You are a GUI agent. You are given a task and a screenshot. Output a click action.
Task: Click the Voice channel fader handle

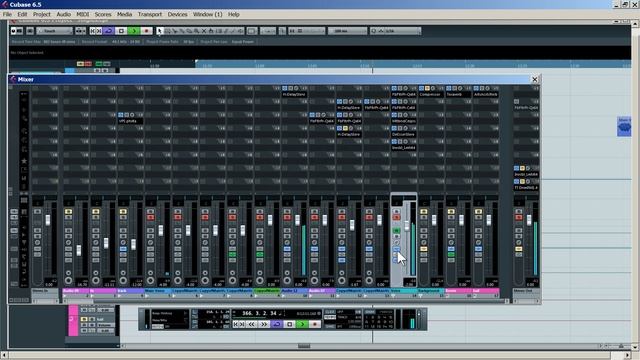point(407,226)
